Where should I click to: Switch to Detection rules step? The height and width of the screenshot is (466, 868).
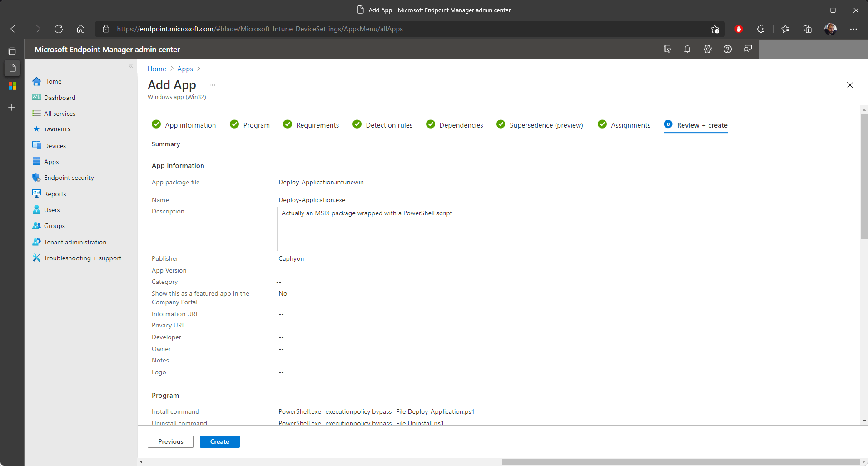point(383,125)
